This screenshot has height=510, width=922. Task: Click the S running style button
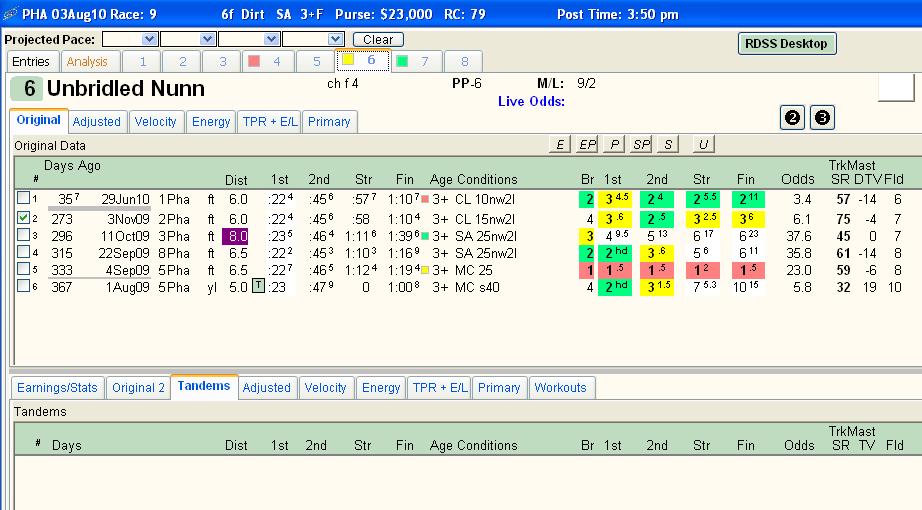[x=668, y=145]
